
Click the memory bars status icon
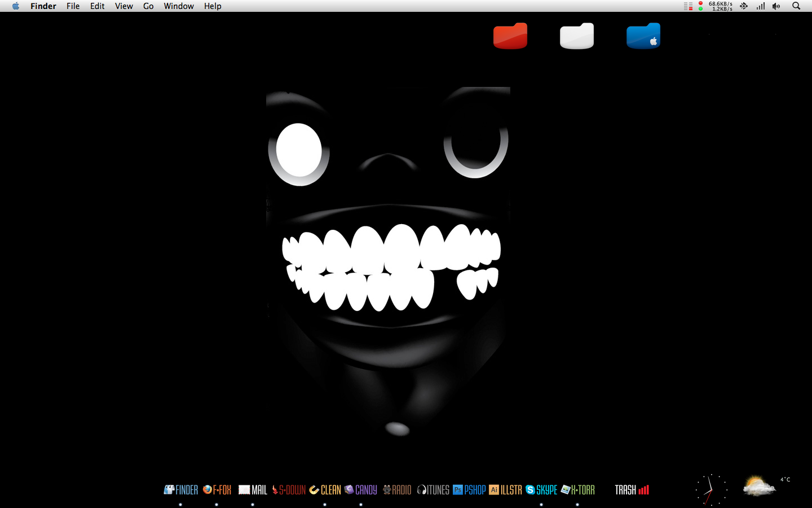(689, 6)
